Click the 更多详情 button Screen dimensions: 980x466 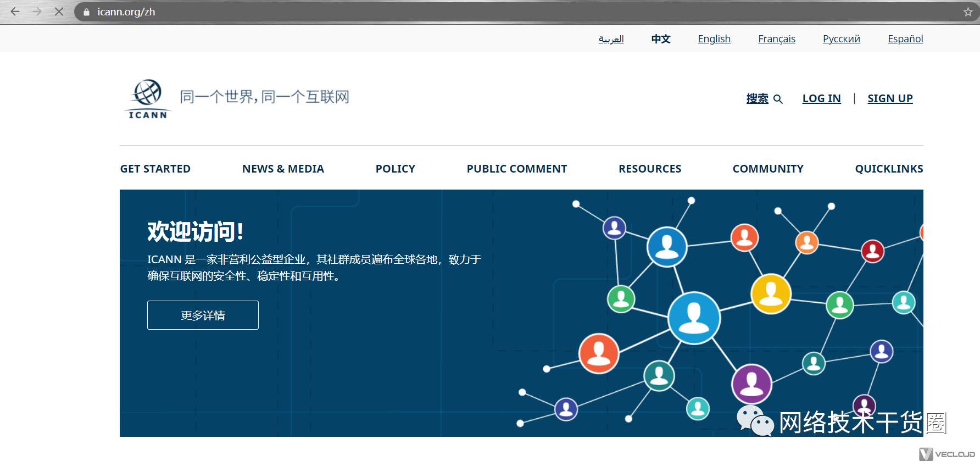point(203,315)
